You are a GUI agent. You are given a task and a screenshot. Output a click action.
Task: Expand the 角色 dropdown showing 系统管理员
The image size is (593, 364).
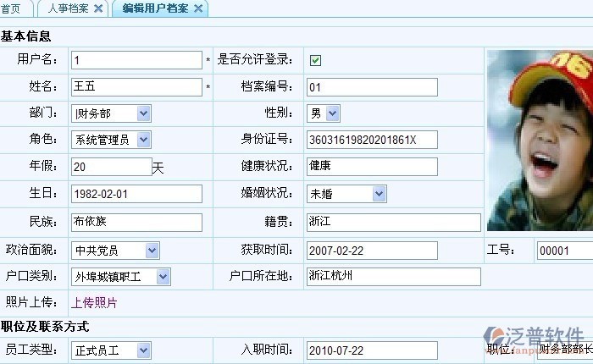point(142,140)
